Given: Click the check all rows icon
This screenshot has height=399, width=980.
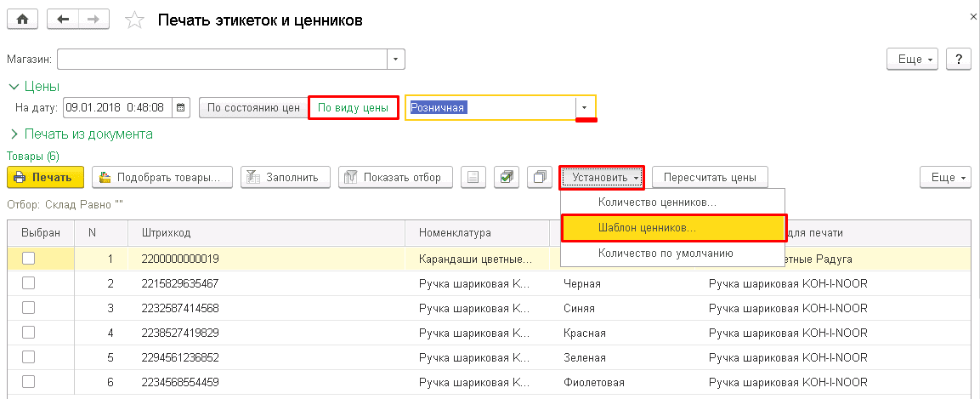Looking at the screenshot, I should [507, 177].
